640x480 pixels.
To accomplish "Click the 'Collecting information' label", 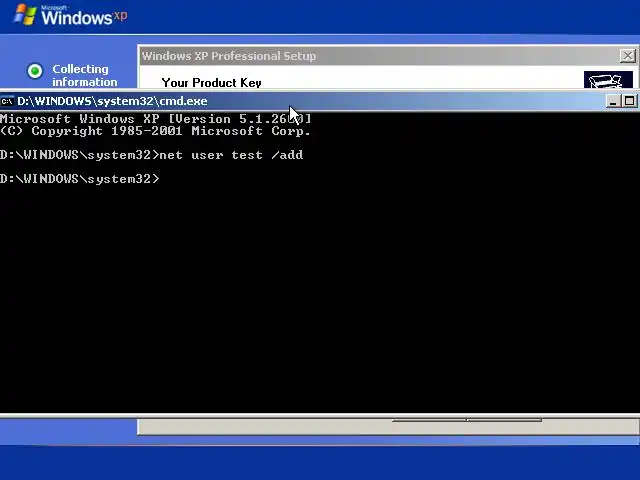I will (84, 76).
